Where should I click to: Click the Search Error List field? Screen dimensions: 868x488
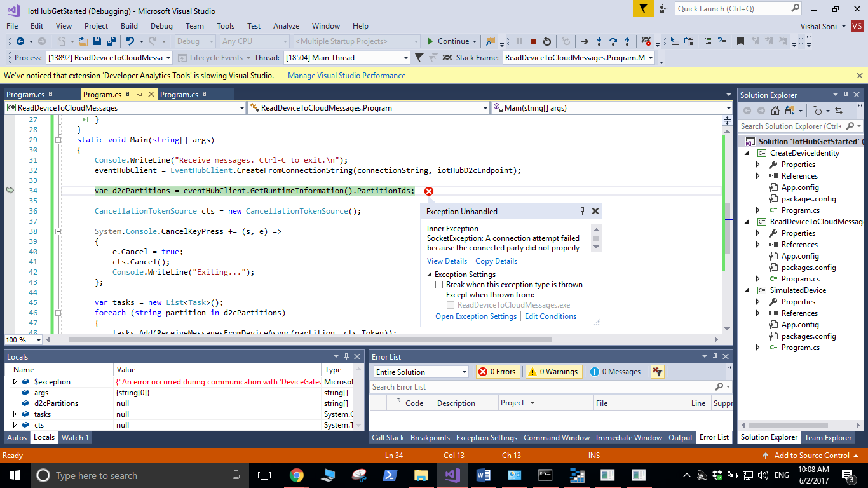point(540,387)
